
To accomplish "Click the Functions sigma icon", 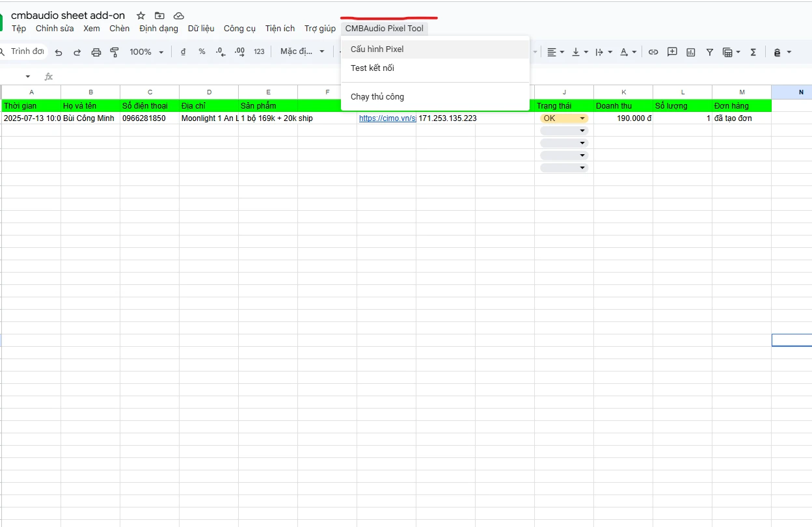I will pos(753,52).
